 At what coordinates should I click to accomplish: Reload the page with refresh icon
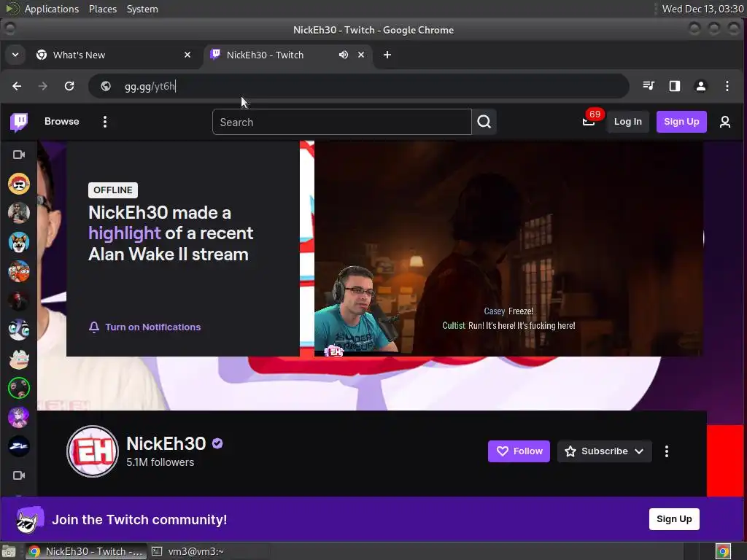(69, 86)
